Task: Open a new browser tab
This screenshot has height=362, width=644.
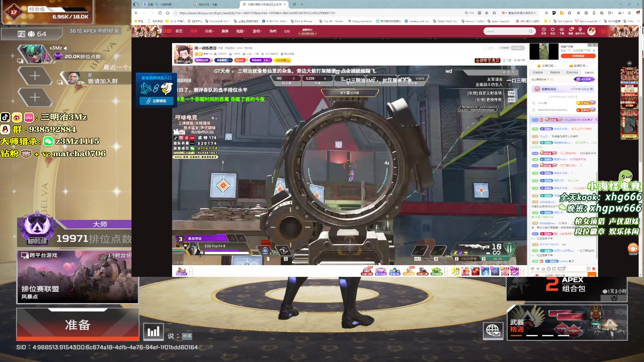Action: pos(302,4)
